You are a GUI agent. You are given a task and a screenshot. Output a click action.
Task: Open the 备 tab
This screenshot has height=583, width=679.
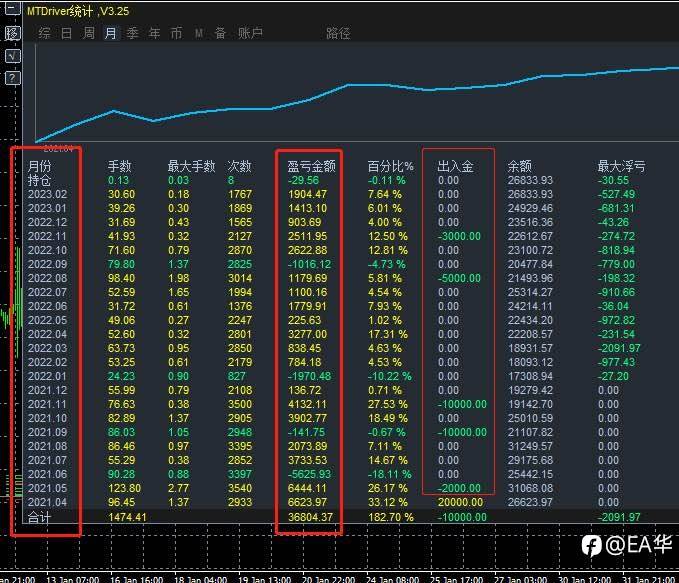(x=219, y=33)
